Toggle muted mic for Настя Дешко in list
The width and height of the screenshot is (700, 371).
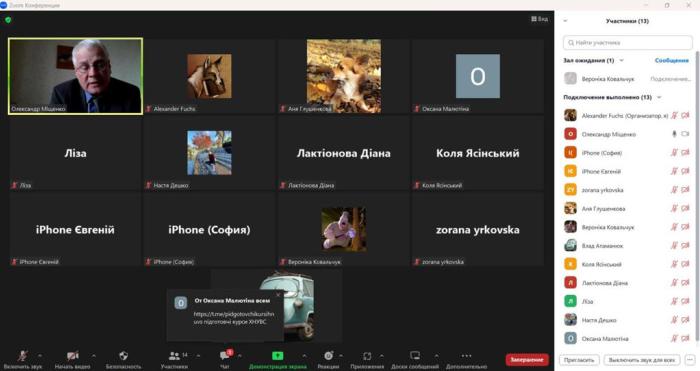675,320
